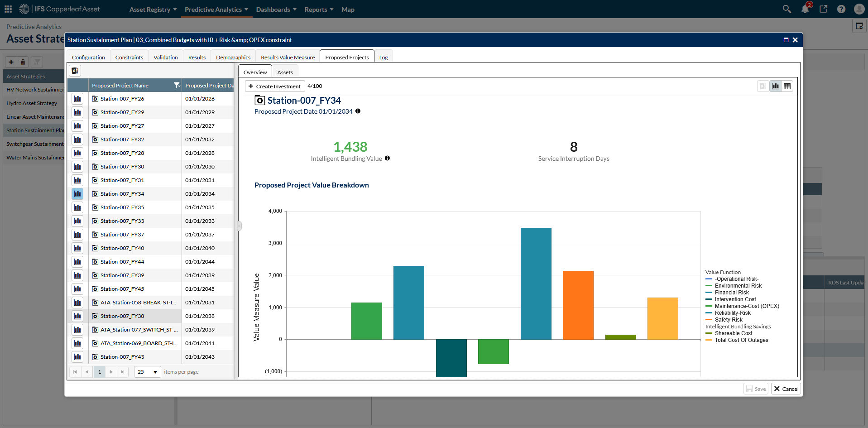Click chart icon for Station-007_FY38 row

pos(77,316)
